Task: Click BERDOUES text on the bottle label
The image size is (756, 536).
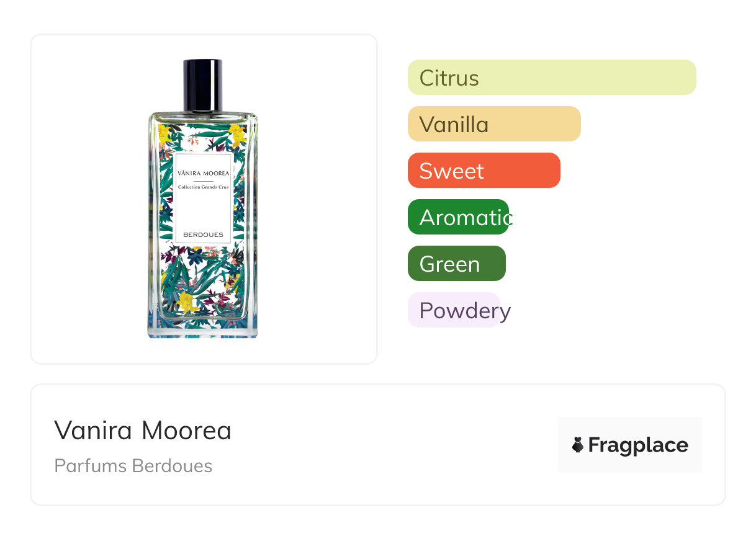Action: pos(203,235)
